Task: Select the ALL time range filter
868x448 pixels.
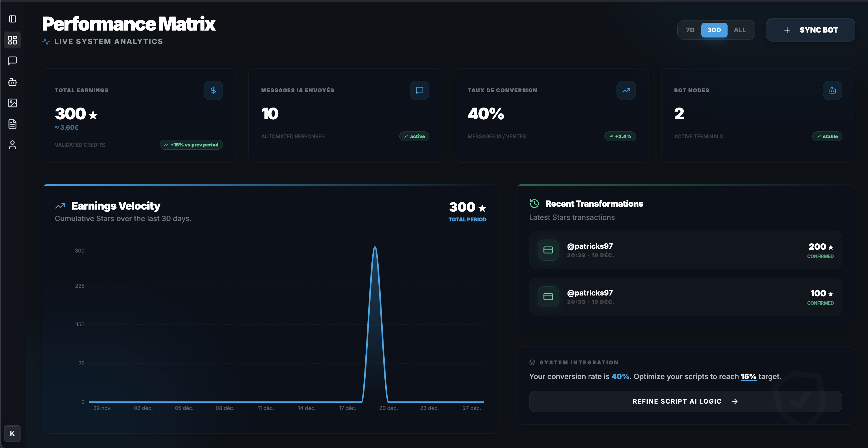Action: pos(740,30)
